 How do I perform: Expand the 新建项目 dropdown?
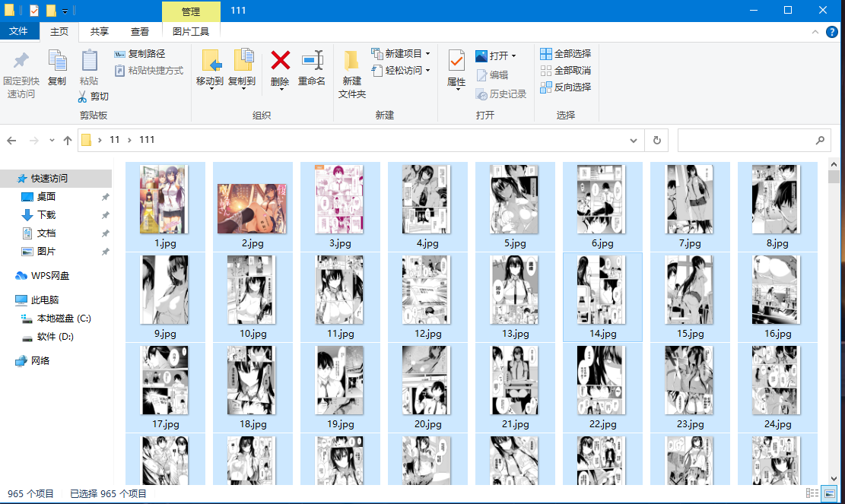[427, 54]
